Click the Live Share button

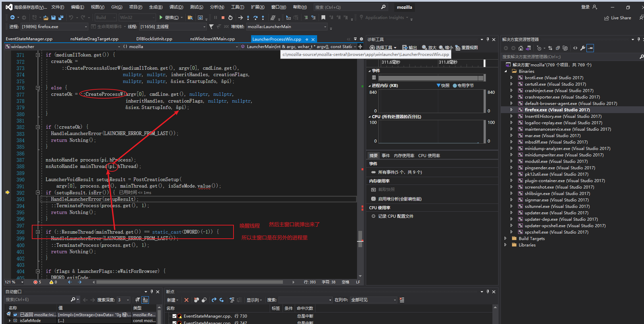(x=618, y=18)
